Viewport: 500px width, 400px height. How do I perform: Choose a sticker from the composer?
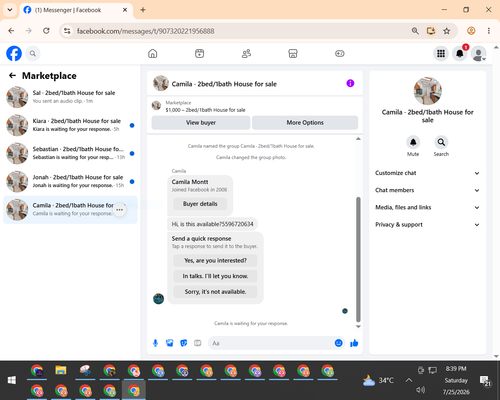point(184,343)
